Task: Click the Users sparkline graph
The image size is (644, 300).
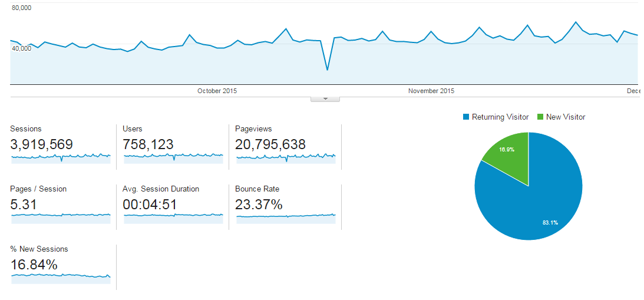Action: pyautogui.click(x=173, y=158)
